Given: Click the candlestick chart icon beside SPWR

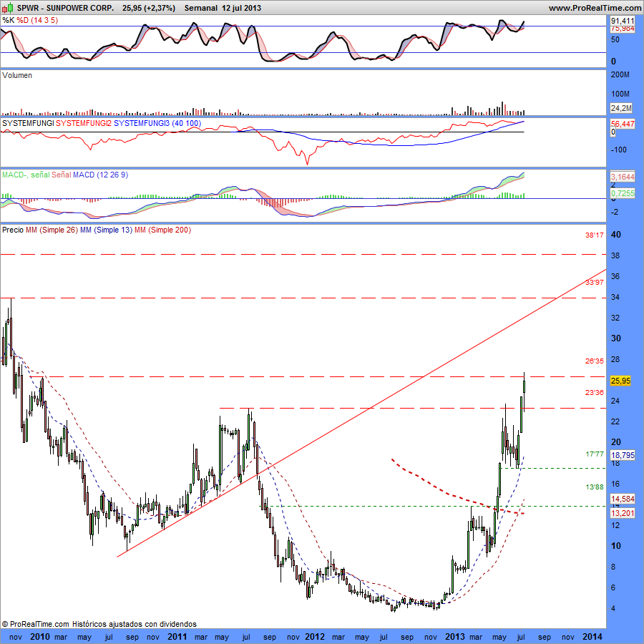Looking at the screenshot, I should point(8,8).
